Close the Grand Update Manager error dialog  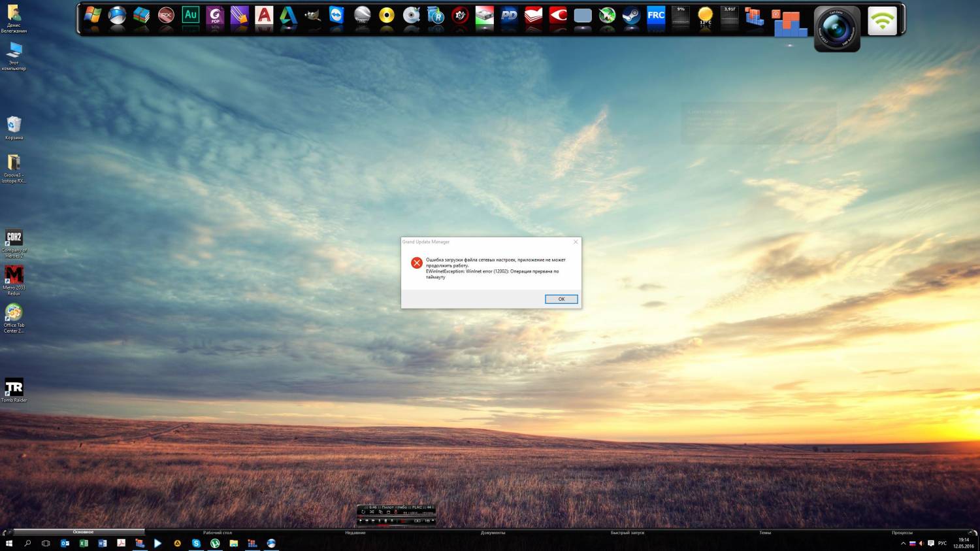point(576,242)
